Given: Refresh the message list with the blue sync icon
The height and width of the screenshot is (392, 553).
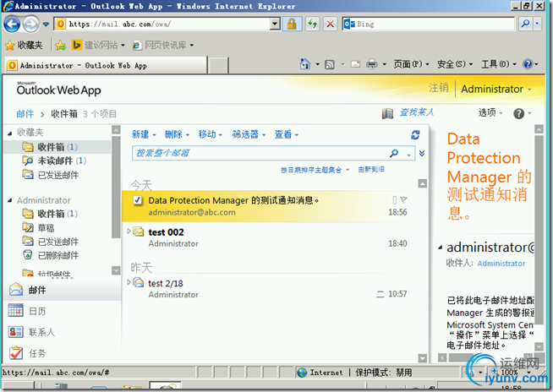Looking at the screenshot, I should 415,134.
